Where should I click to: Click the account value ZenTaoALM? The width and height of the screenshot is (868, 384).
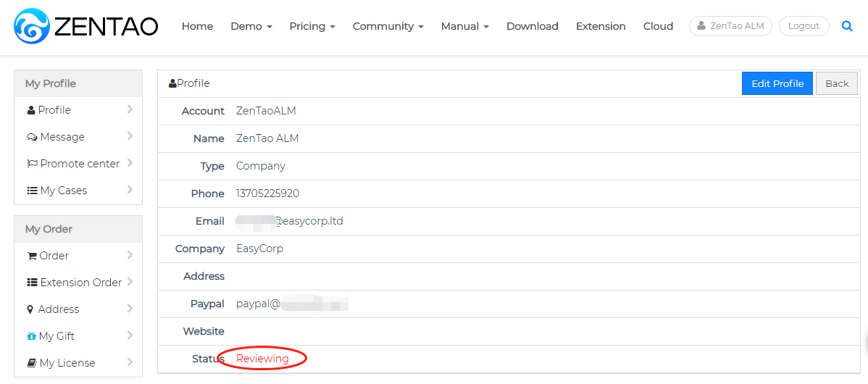coord(266,111)
